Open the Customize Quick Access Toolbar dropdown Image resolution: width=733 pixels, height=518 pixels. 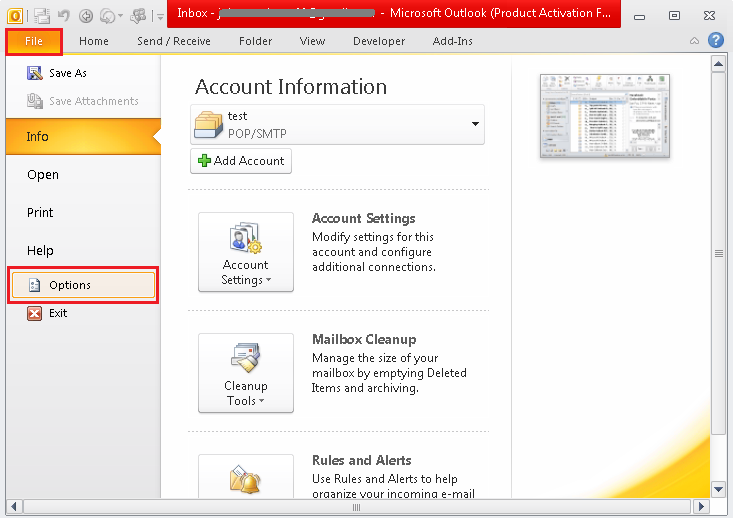tap(160, 17)
